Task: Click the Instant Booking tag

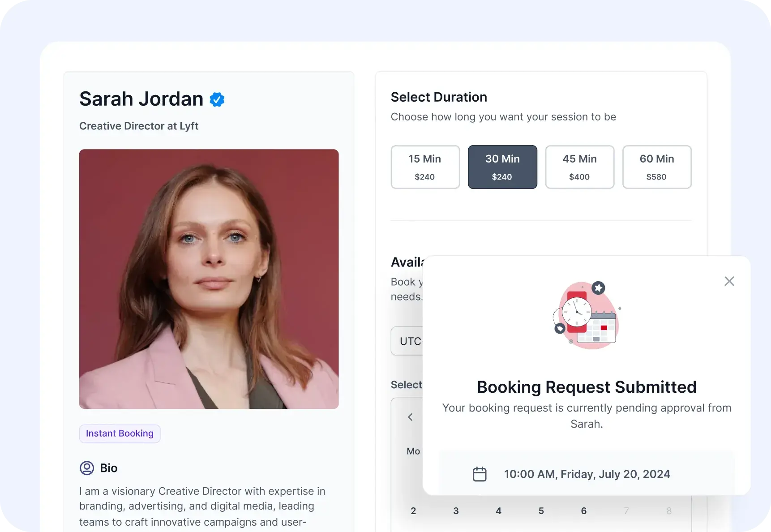Action: [120, 433]
